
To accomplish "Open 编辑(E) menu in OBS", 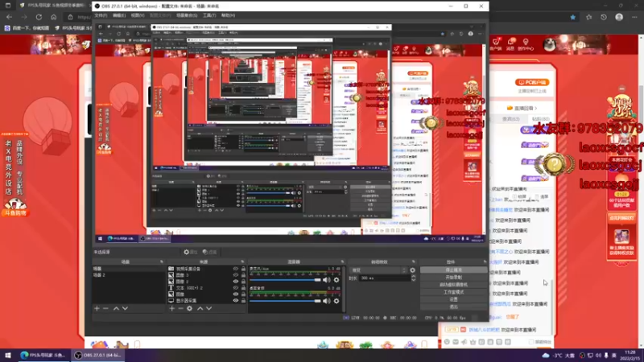I will coord(119,15).
